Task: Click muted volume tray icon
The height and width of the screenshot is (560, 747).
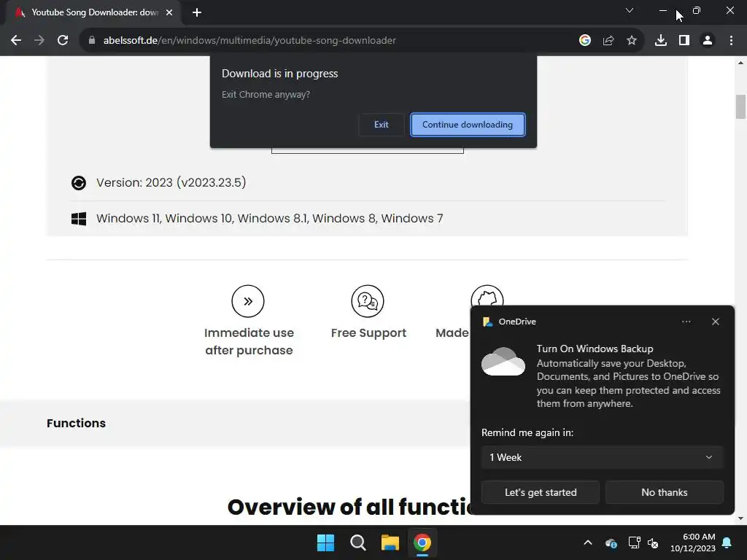Action: [x=653, y=542]
